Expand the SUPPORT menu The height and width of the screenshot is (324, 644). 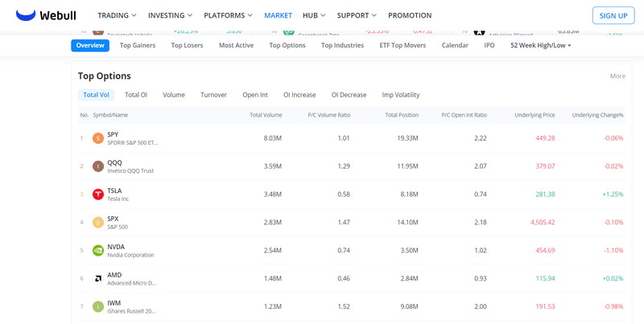(357, 15)
